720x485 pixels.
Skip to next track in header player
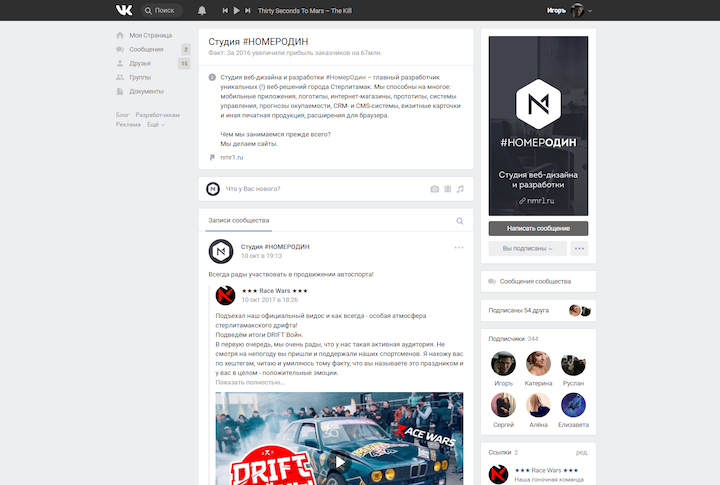[248, 10]
